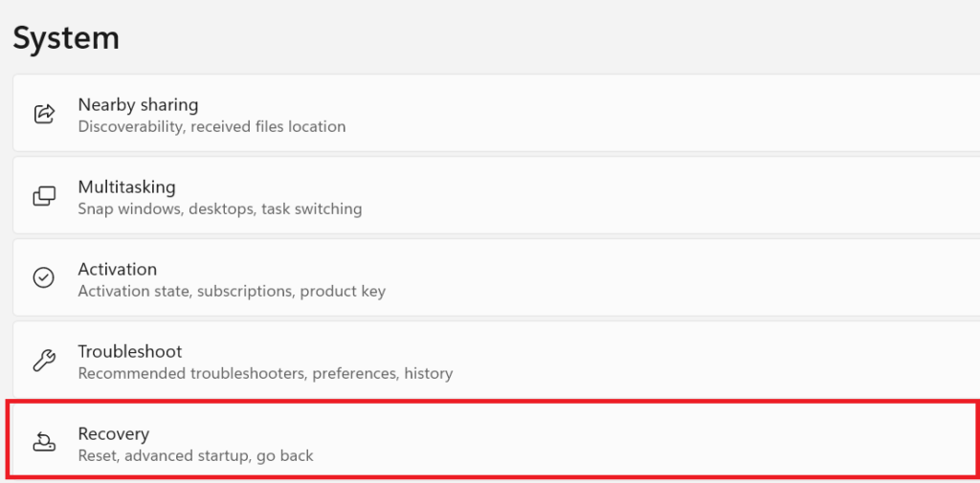This screenshot has height=483, width=980.
Task: Click empty area of Nearby sharing row
Action: 670,114
